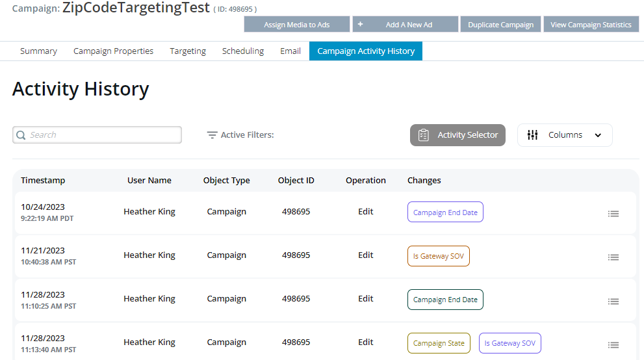Click the sliders icon beside Columns

click(x=533, y=135)
